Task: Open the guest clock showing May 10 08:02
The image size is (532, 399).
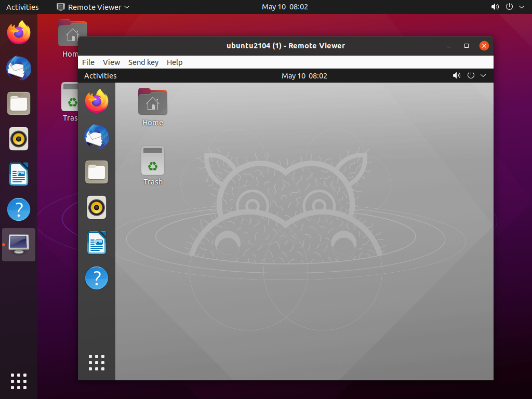Action: [304, 75]
